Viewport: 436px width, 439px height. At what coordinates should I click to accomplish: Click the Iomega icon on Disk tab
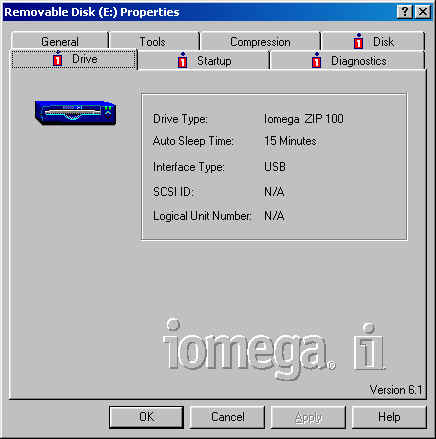click(358, 41)
